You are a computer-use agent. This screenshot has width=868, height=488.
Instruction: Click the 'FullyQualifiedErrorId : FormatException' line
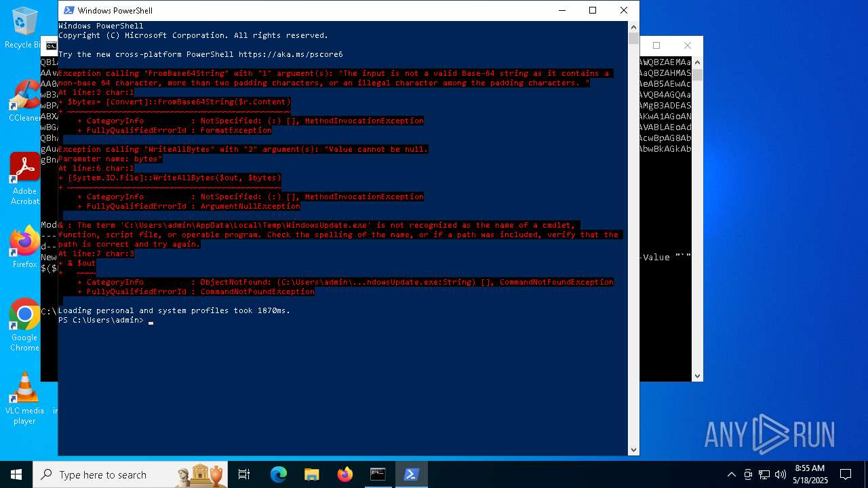click(174, 130)
